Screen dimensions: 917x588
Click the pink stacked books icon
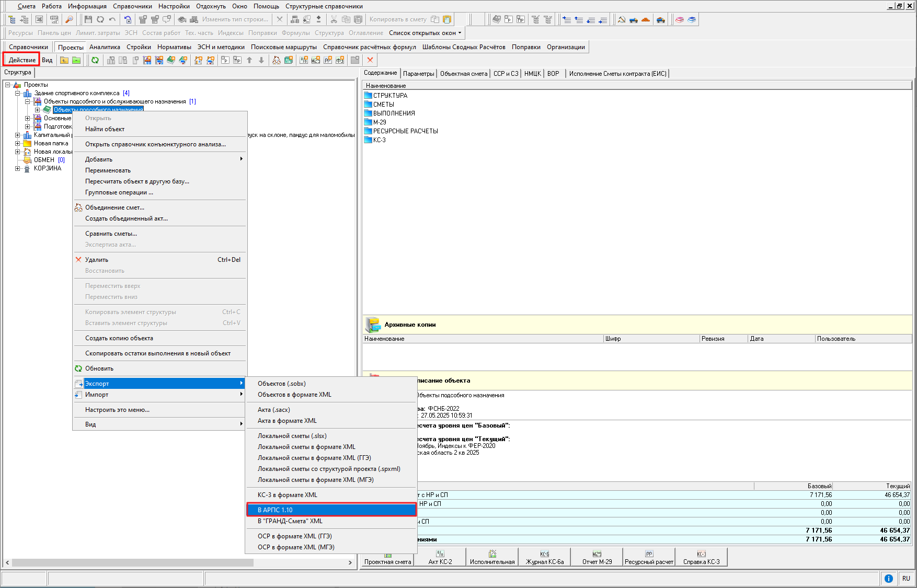tap(680, 19)
